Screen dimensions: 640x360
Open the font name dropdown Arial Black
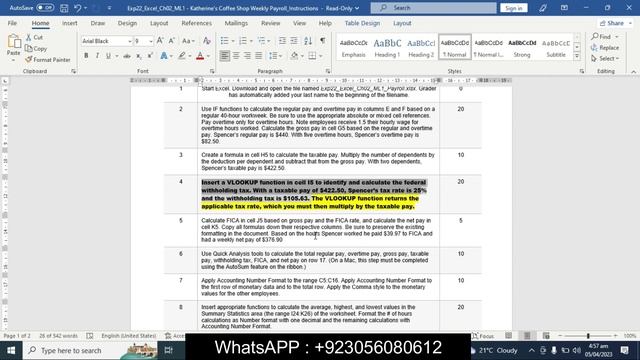click(x=130, y=41)
